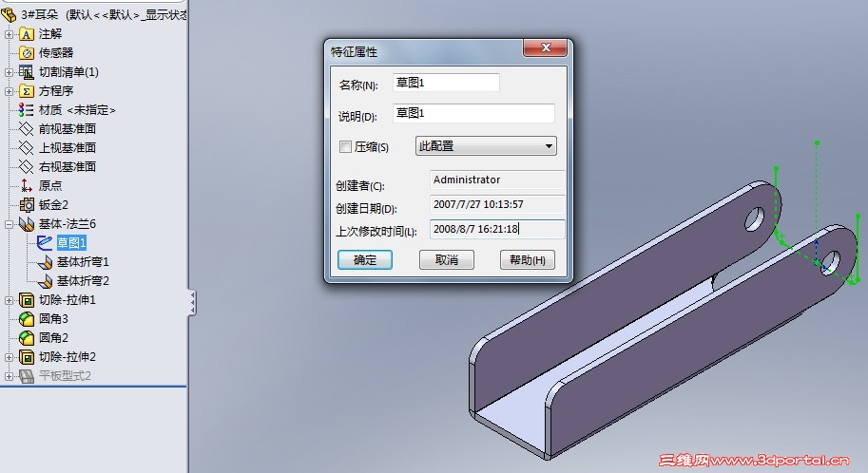Toggle the 压缩 suppress checkbox
This screenshot has width=868, height=473.
pos(345,146)
